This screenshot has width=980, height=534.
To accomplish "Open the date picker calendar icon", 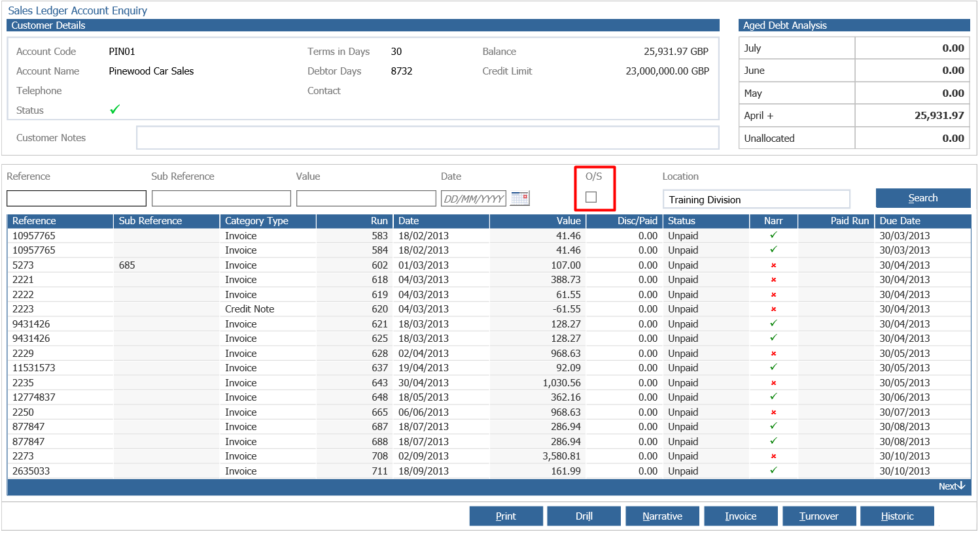I will pyautogui.click(x=519, y=198).
